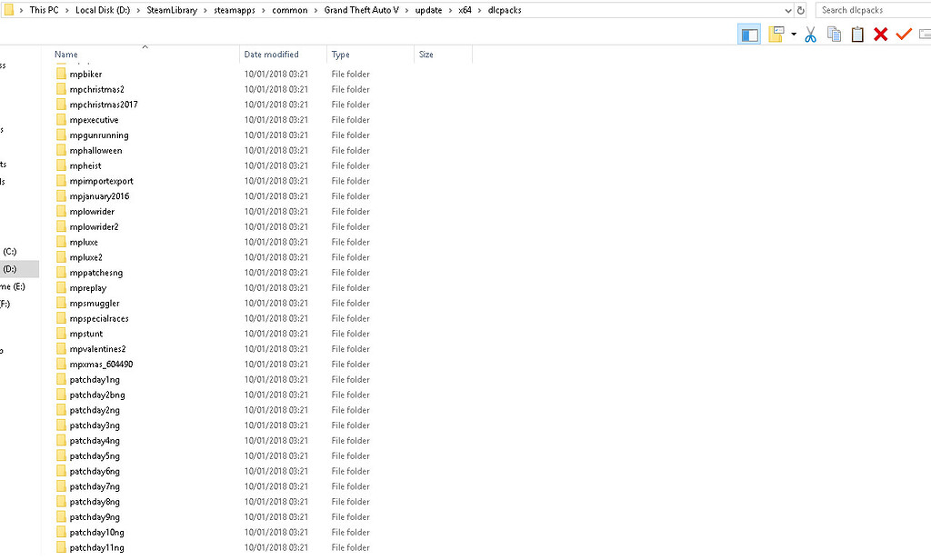The width and height of the screenshot is (931, 560).
Task: Open the dropdown arrow beside folder options icon
Action: click(x=794, y=35)
